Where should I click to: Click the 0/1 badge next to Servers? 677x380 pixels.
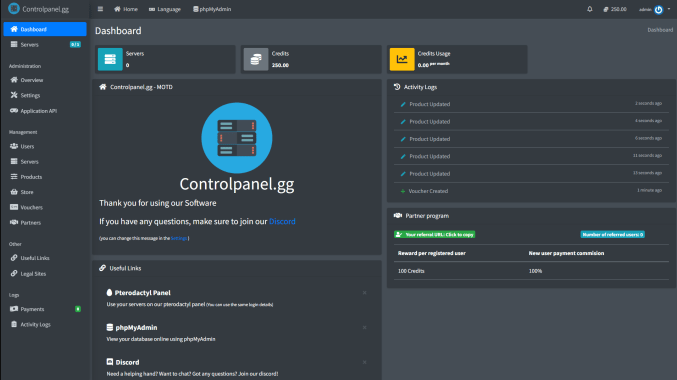[75, 44]
